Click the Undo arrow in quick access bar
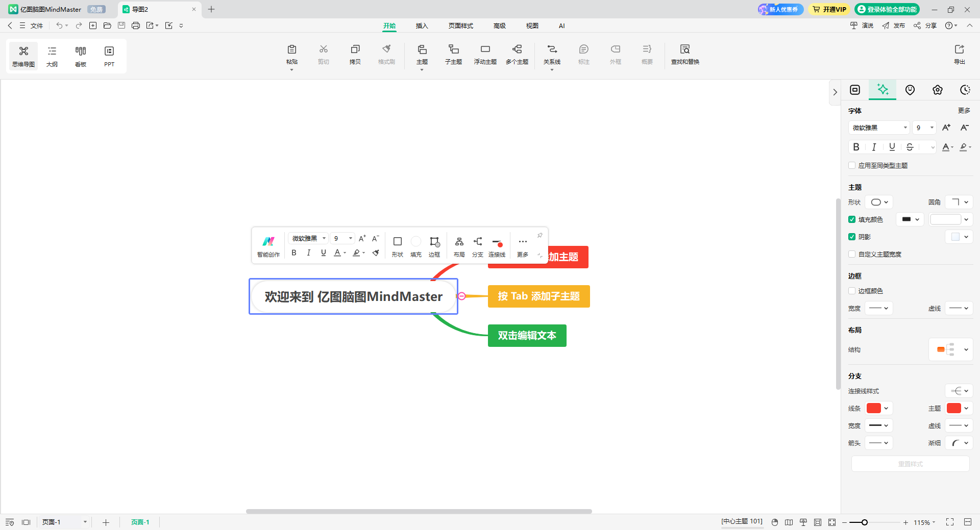 click(x=60, y=26)
